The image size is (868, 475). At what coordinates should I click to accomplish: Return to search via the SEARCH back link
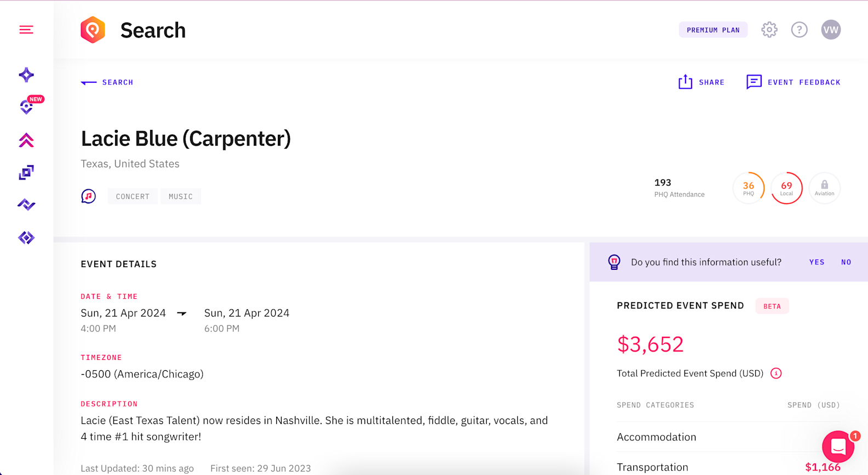click(x=107, y=82)
